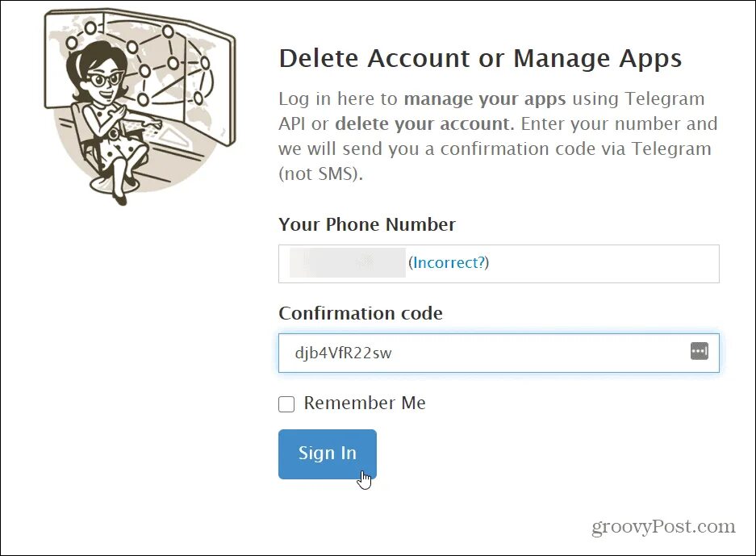Click the Telegram illustration image
Screen dimensions: 756x556
pos(140,107)
